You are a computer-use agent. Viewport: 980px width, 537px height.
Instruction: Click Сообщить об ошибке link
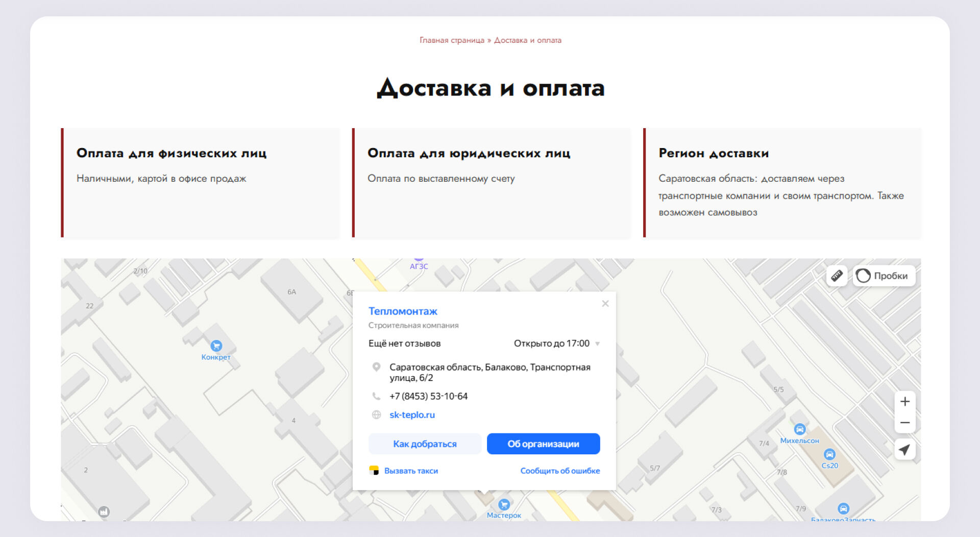click(x=560, y=471)
